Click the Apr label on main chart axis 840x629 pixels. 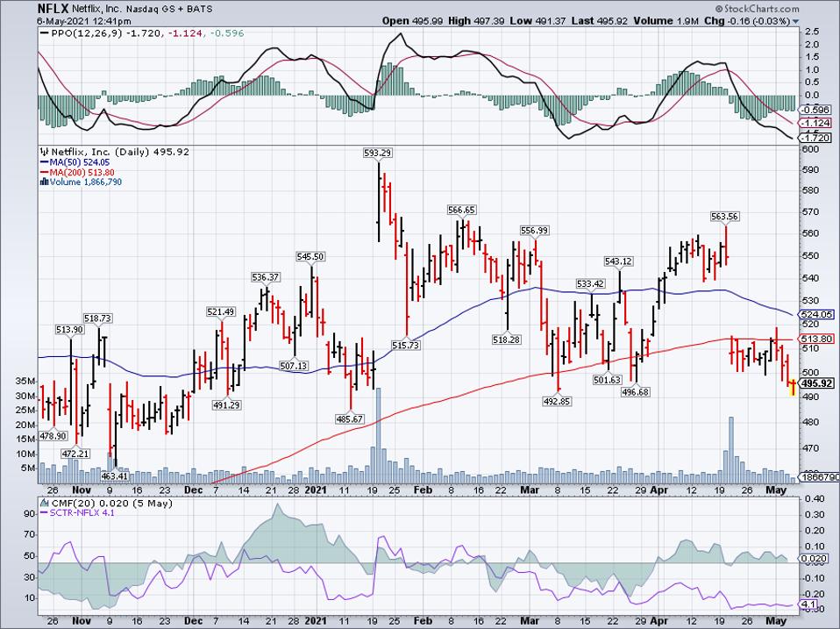(x=658, y=490)
